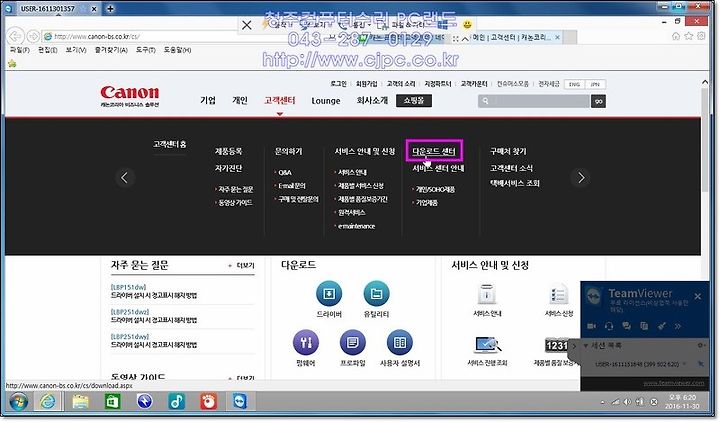
Task: Click the browser forward arrow
Action: pyautogui.click(x=33, y=36)
